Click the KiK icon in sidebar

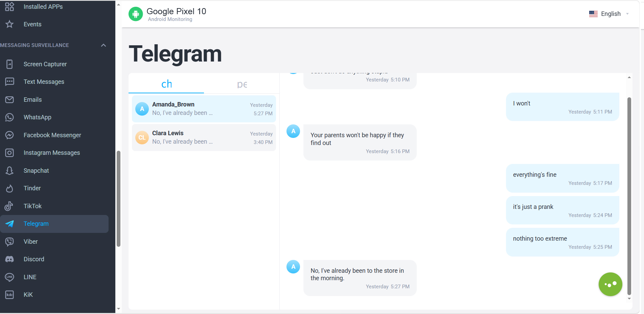click(x=9, y=295)
